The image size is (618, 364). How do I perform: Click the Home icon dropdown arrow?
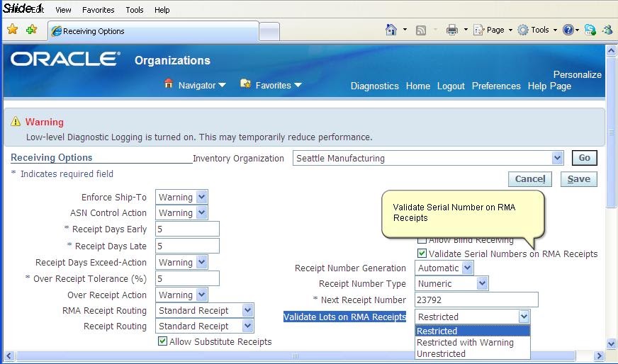coord(405,30)
